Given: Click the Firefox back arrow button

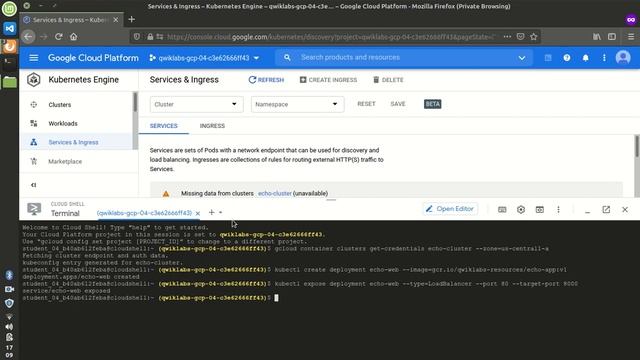Looking at the screenshot, I should (28, 37).
